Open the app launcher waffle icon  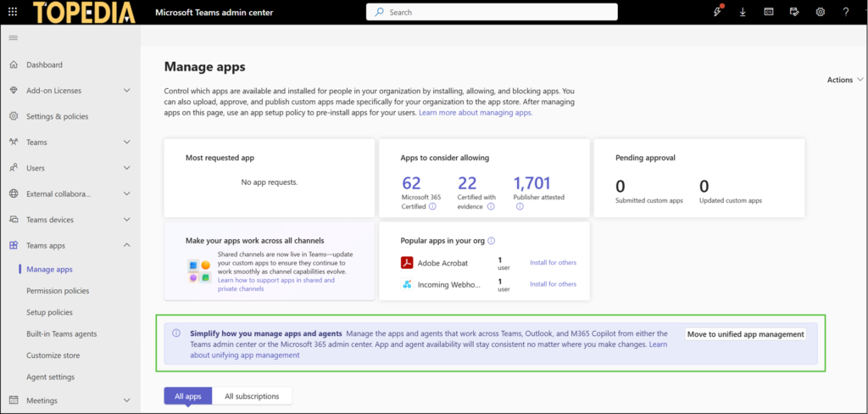pos(13,12)
